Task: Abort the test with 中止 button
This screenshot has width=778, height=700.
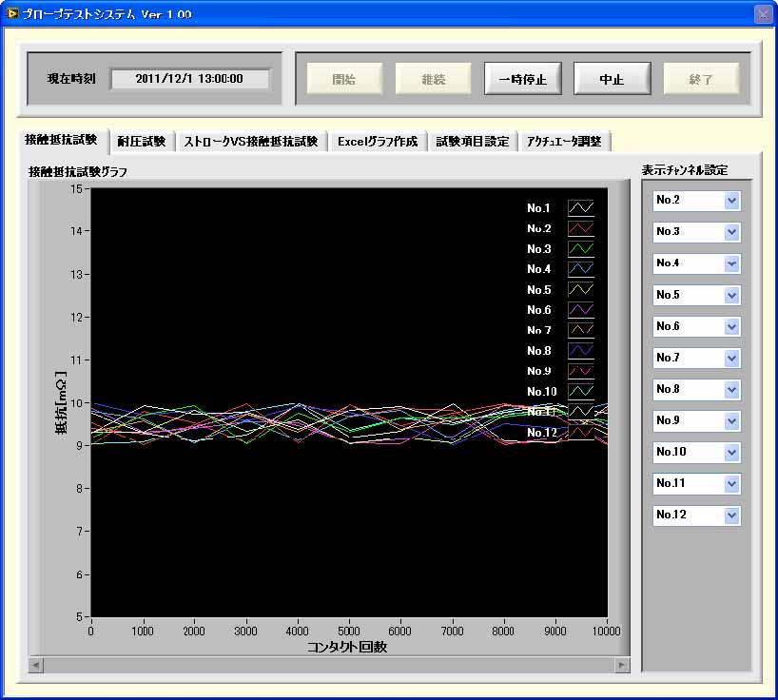Action: 612,79
